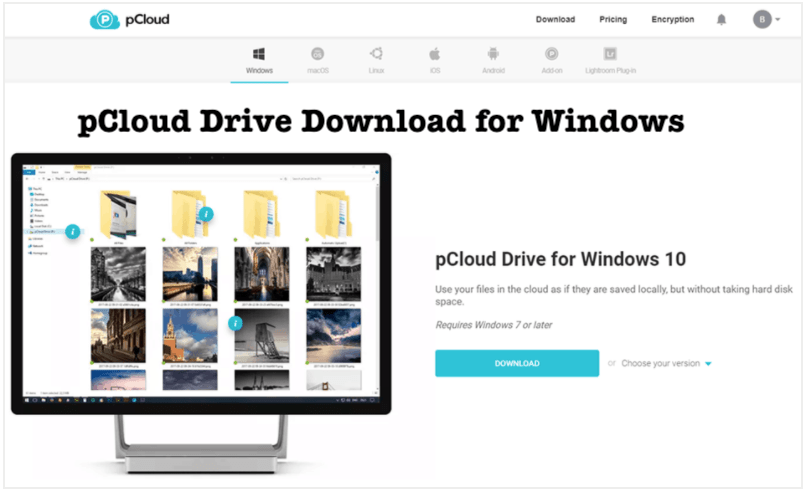This screenshot has width=806, height=493.
Task: Switch to the Add-on tab
Action: point(552,61)
